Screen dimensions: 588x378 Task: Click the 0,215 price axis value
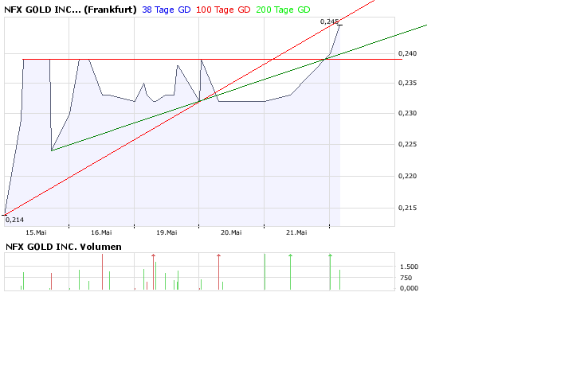(x=407, y=208)
